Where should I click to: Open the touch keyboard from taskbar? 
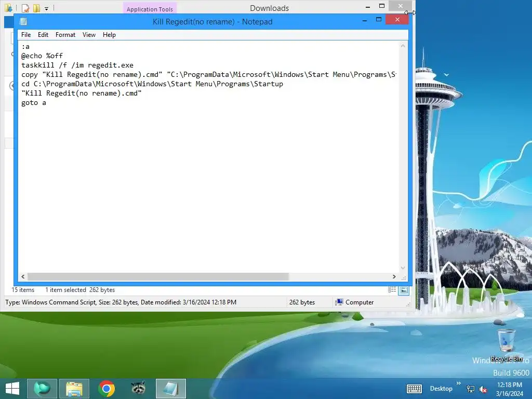414,389
